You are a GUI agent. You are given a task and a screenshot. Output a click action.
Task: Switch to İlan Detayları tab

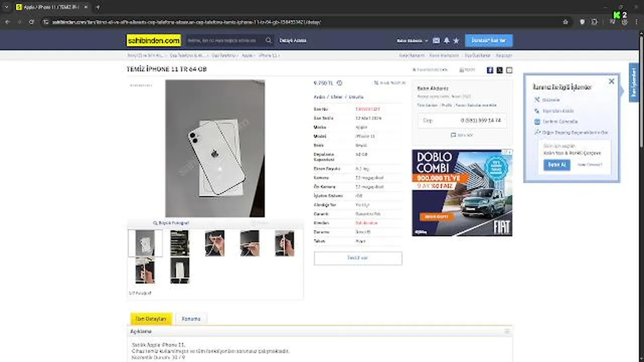point(151,319)
